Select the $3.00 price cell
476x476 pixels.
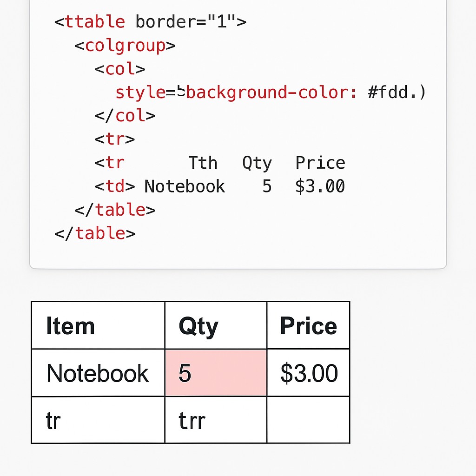(x=308, y=373)
